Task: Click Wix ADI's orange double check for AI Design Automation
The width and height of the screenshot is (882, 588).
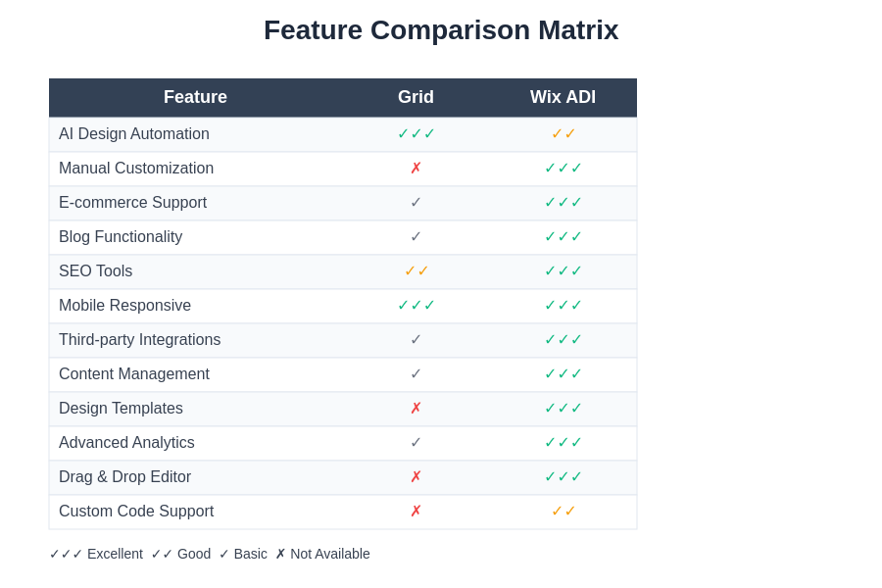Action: tap(563, 134)
